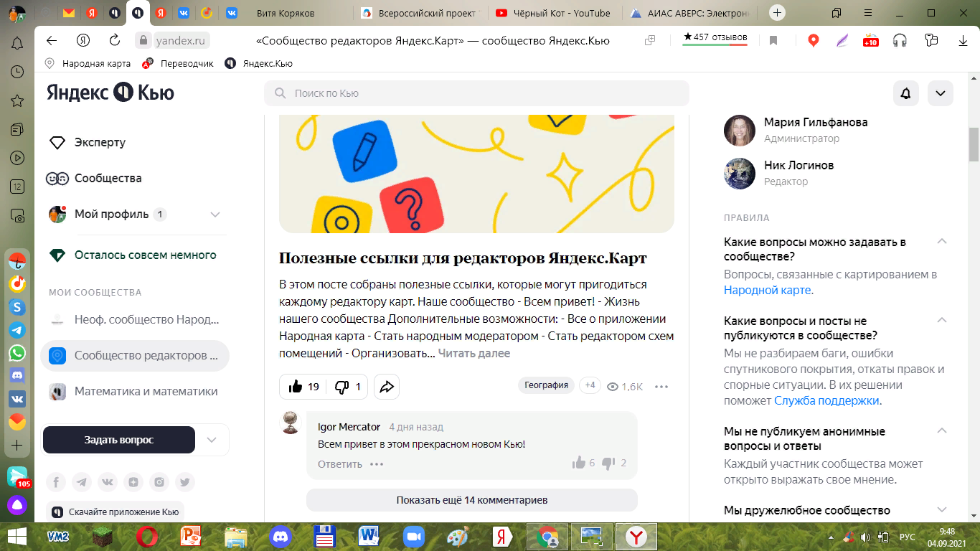
Task: Open the Telegram social icon in sidebar footer
Action: pyautogui.click(x=82, y=482)
